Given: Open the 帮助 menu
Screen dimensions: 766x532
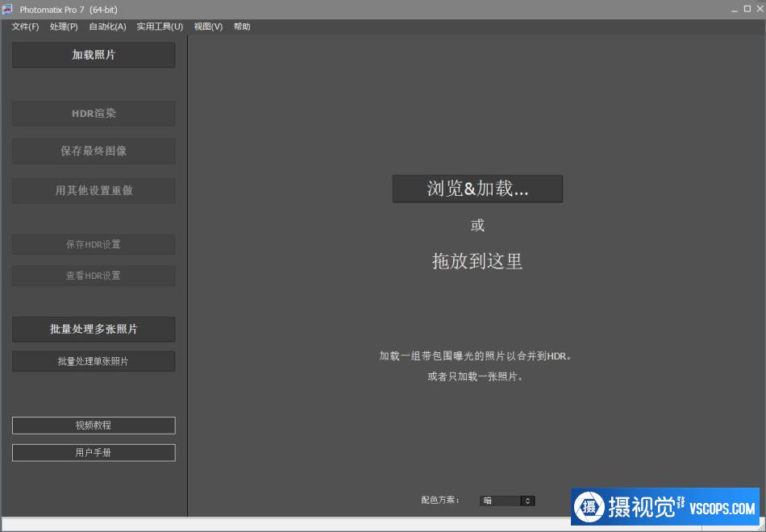Looking at the screenshot, I should (242, 27).
